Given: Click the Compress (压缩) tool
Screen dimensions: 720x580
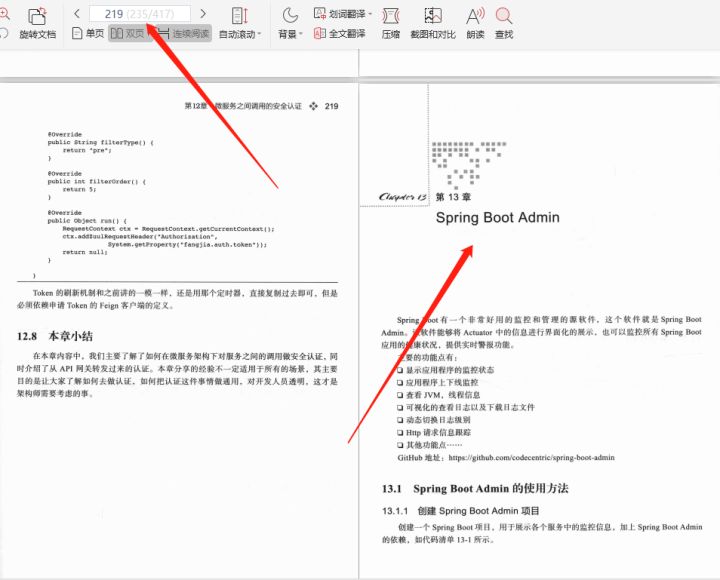Looking at the screenshot, I should click(x=390, y=23).
